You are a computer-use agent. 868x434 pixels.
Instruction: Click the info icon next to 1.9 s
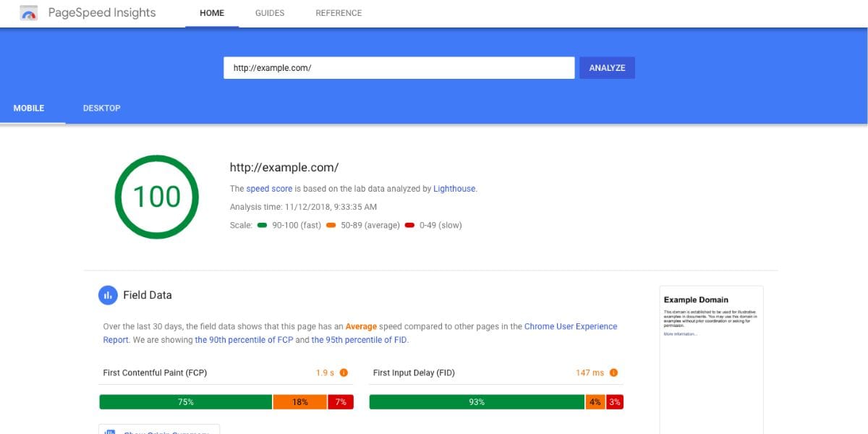344,373
